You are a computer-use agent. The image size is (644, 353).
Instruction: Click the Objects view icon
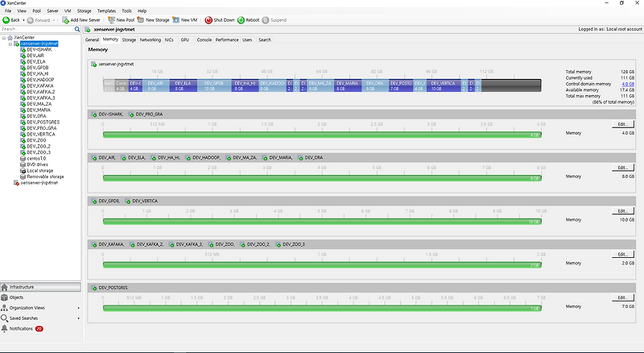point(5,297)
